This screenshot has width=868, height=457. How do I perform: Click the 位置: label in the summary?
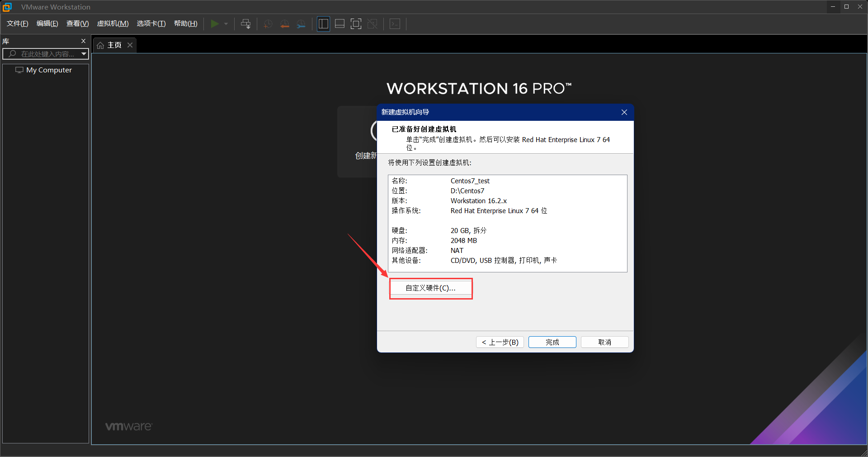pyautogui.click(x=400, y=191)
